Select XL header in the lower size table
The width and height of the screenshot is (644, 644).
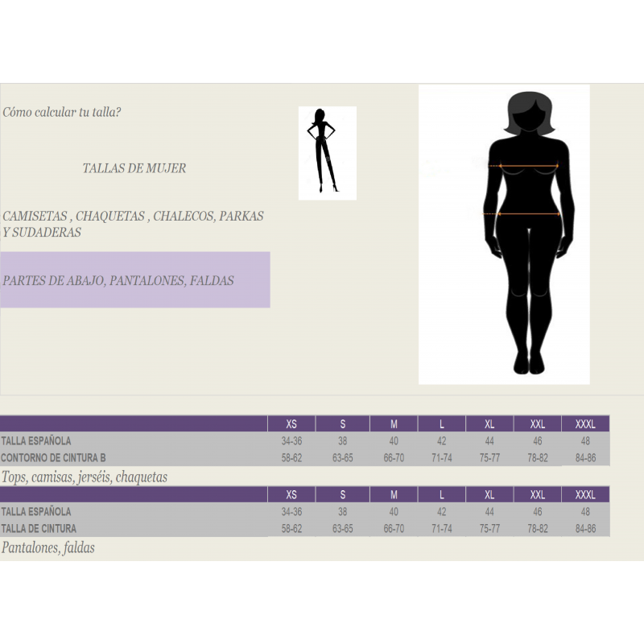click(x=489, y=494)
